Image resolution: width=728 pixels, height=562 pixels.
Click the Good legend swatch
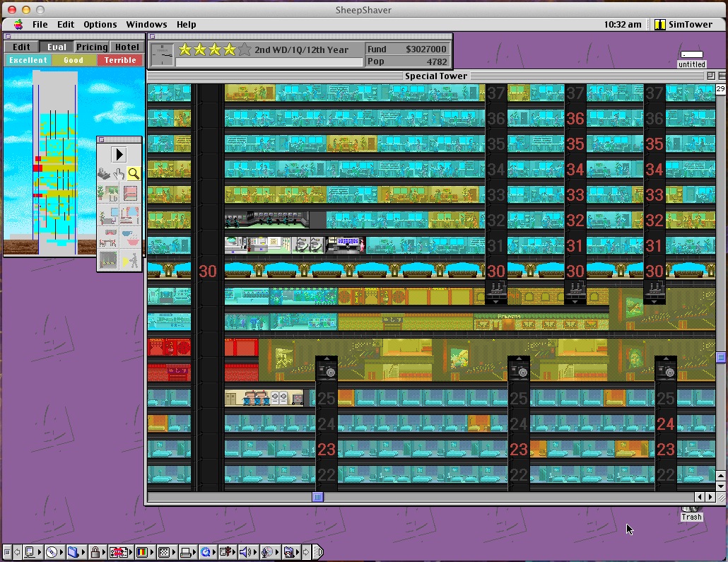click(x=74, y=60)
